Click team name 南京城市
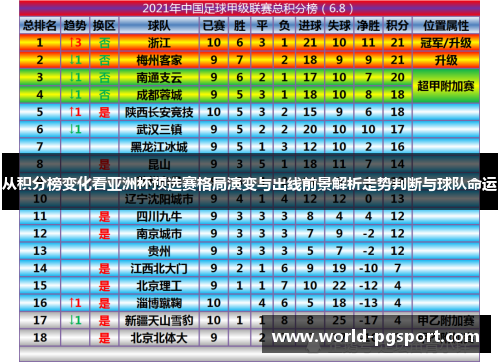Viewport: 500px width, 362px height. coord(159,234)
